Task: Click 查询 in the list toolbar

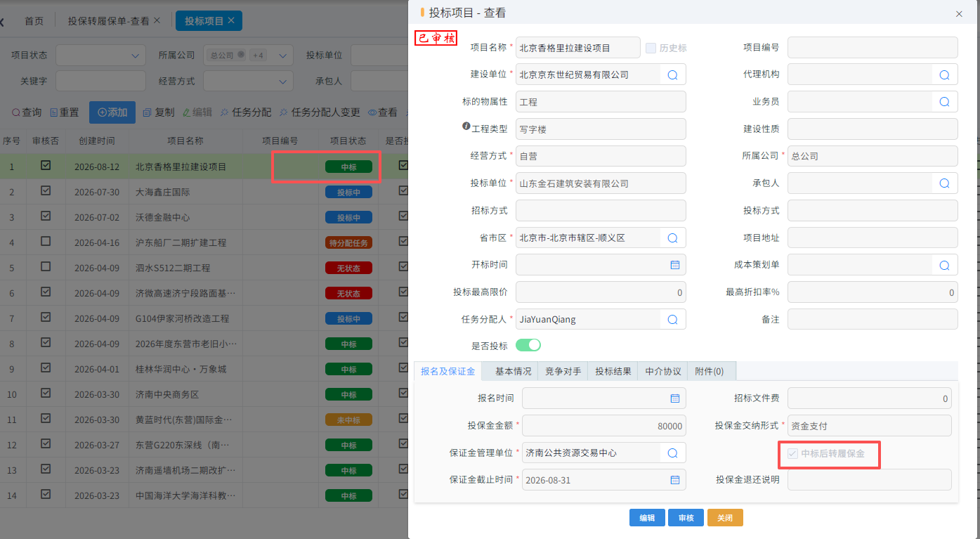Action: (27, 112)
